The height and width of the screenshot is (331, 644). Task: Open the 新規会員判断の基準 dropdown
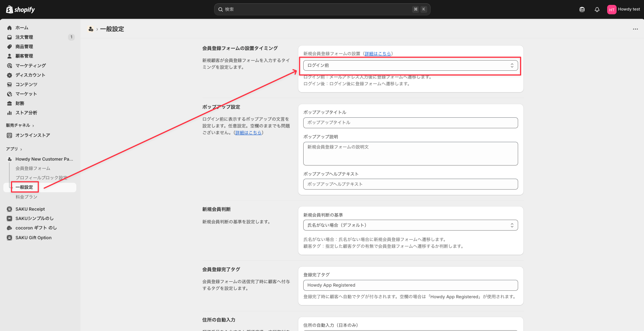click(410, 225)
